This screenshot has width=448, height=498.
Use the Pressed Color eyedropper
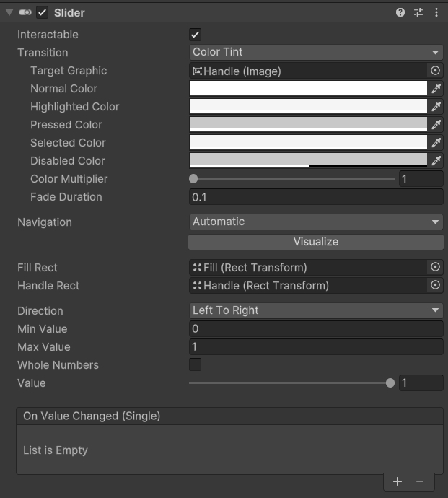pyautogui.click(x=436, y=124)
